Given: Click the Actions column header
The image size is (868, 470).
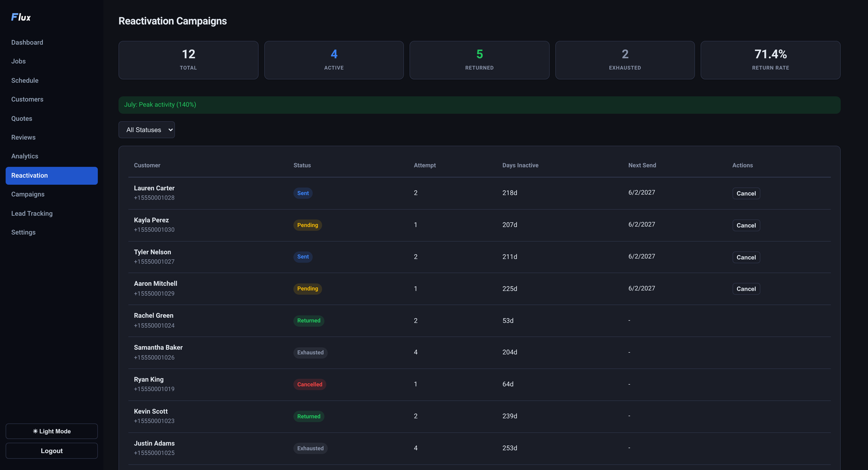Looking at the screenshot, I should pos(743,165).
